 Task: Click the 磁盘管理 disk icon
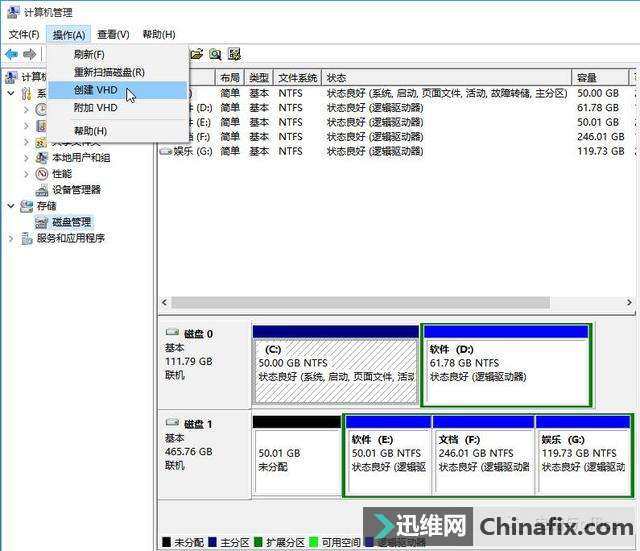pos(41,222)
